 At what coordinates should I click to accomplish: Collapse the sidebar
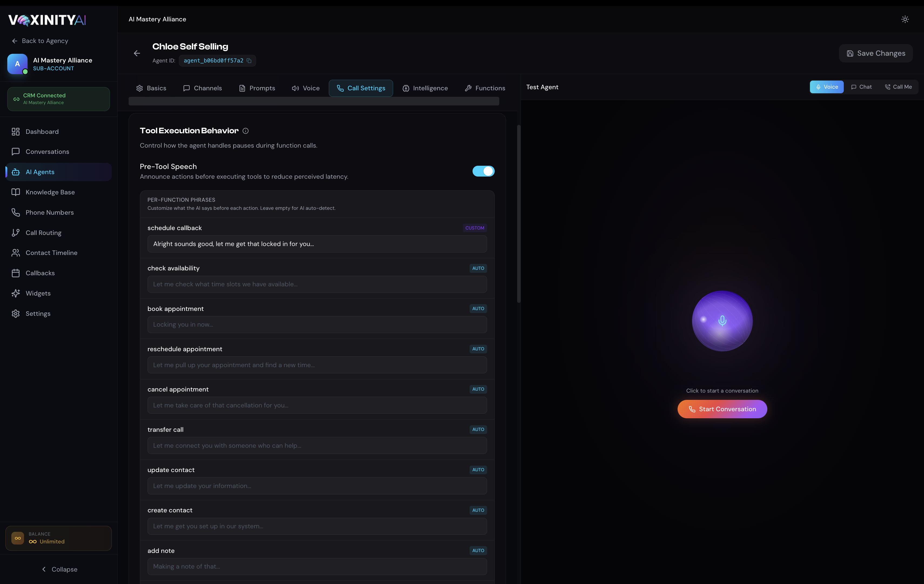pyautogui.click(x=59, y=569)
